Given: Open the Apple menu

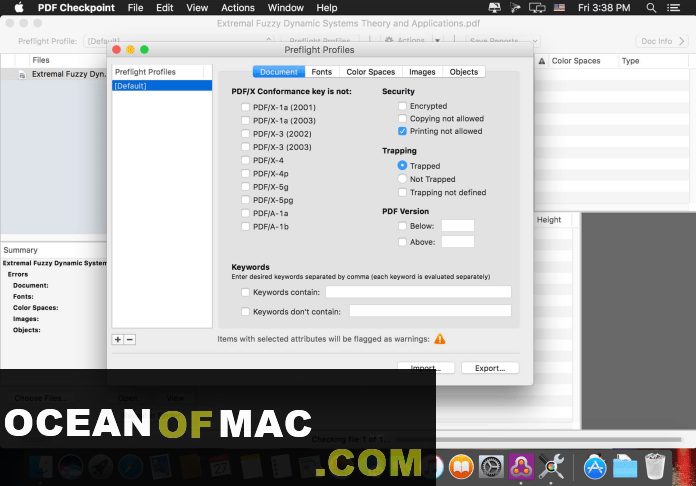Looking at the screenshot, I should pos(19,8).
